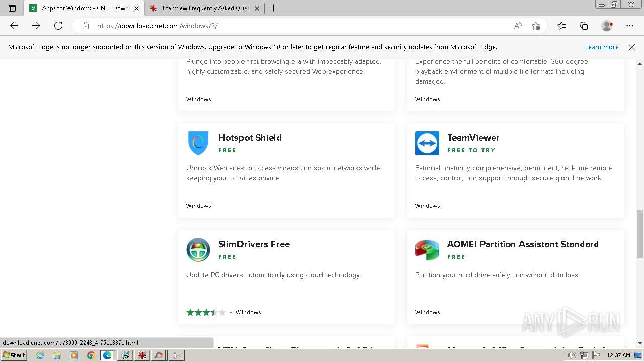Open the TeamViewer title link
Screen dimensions: 644x362
[x=473, y=138]
